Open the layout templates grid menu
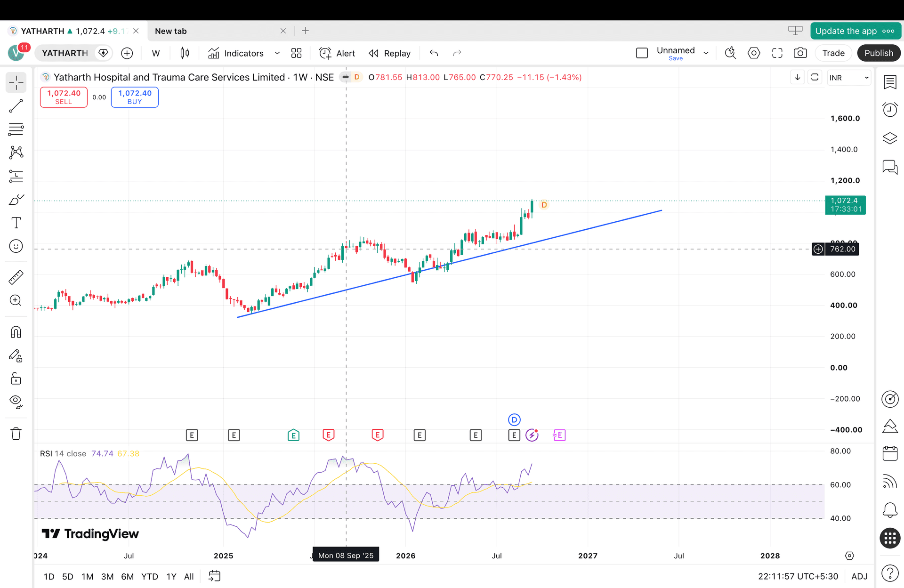Viewport: 904px width, 588px height. (296, 53)
